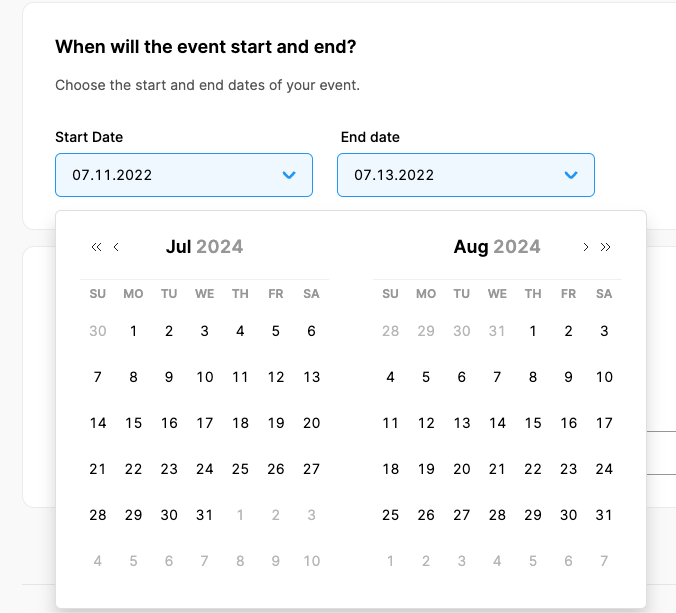The height and width of the screenshot is (613, 676).
Task: Choose July 4 in the left calendar
Action: tap(240, 331)
